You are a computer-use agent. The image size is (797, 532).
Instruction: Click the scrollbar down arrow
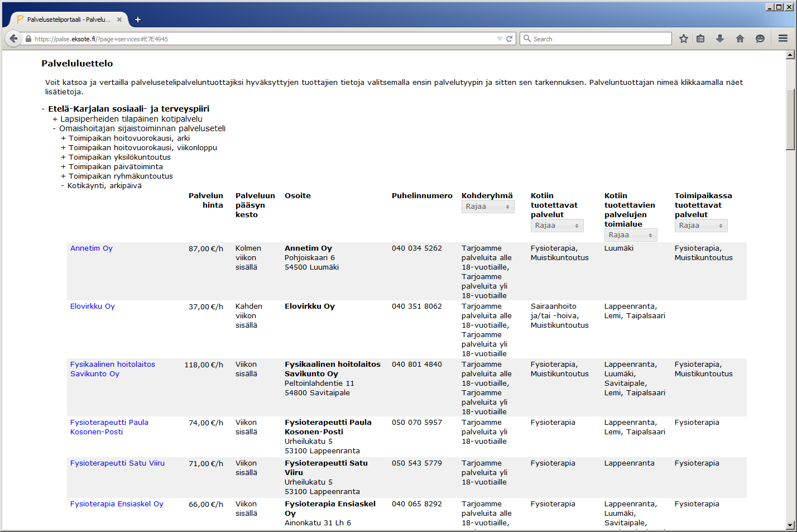pos(790,525)
